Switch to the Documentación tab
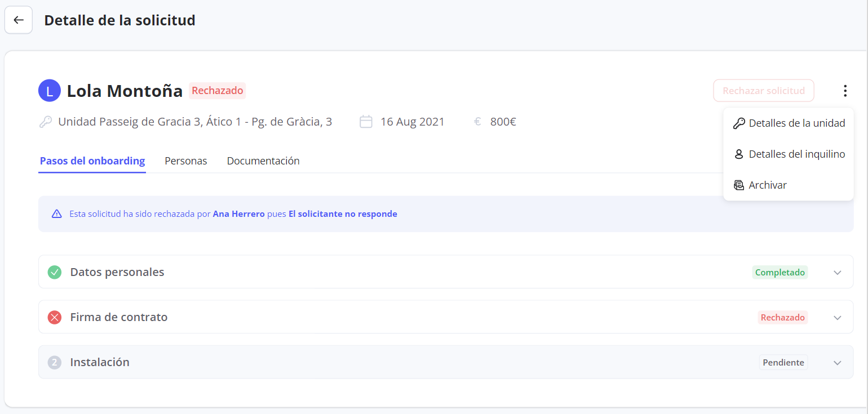Screen dimensions: 868x414 click(x=263, y=161)
